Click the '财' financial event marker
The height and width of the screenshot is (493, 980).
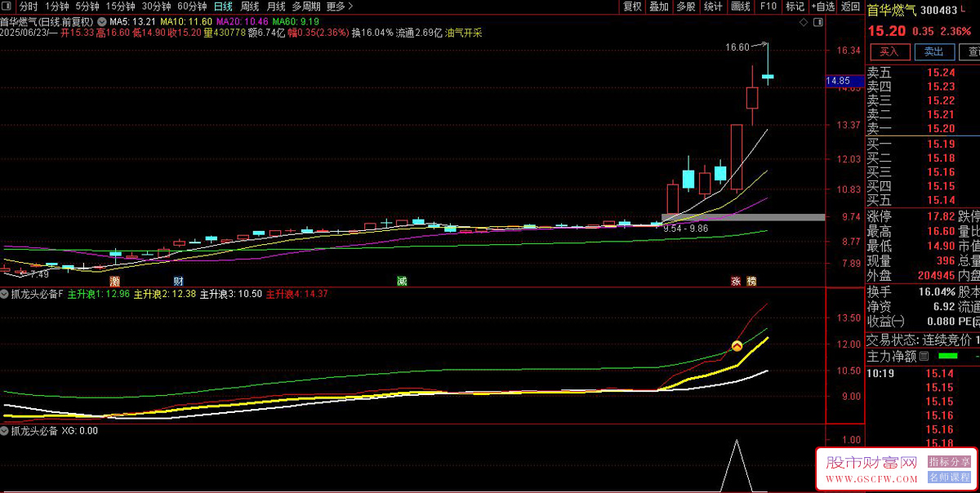pos(178,281)
